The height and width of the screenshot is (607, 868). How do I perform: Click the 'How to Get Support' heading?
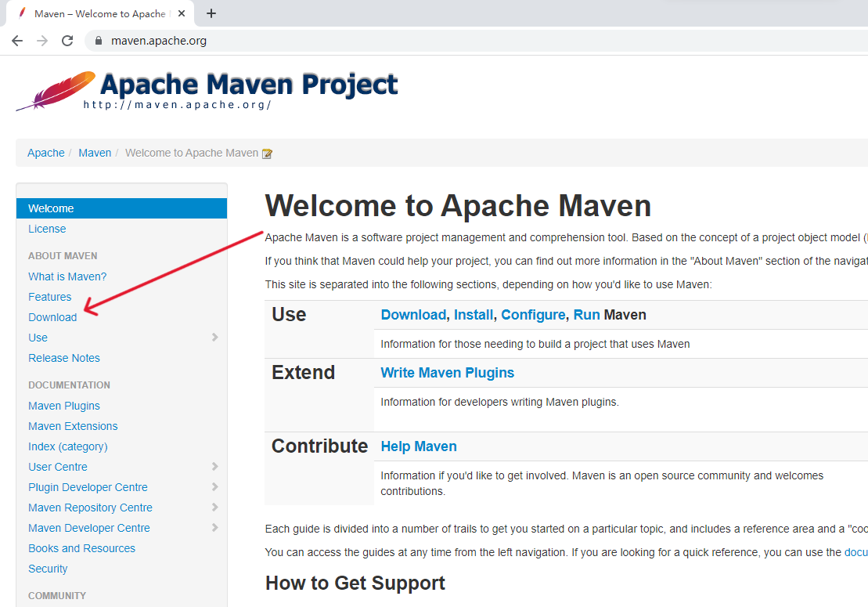(355, 583)
